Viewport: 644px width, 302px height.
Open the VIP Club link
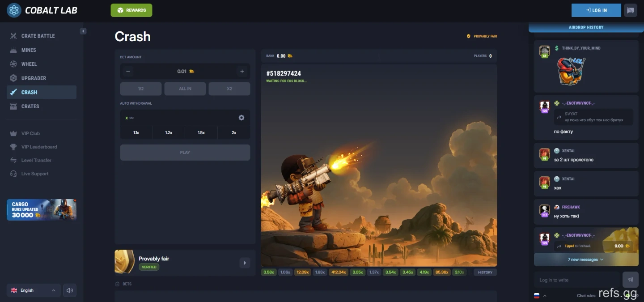30,133
